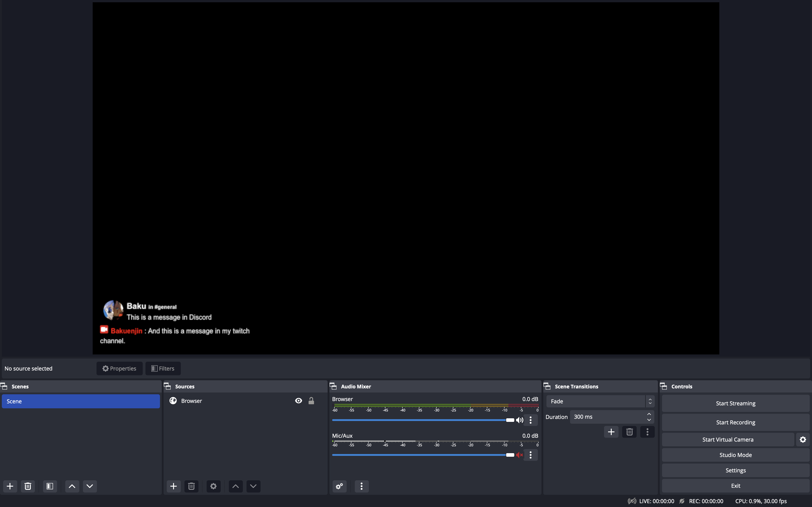This screenshot has width=812, height=507.
Task: Remove selected source with trash icon
Action: click(x=191, y=486)
